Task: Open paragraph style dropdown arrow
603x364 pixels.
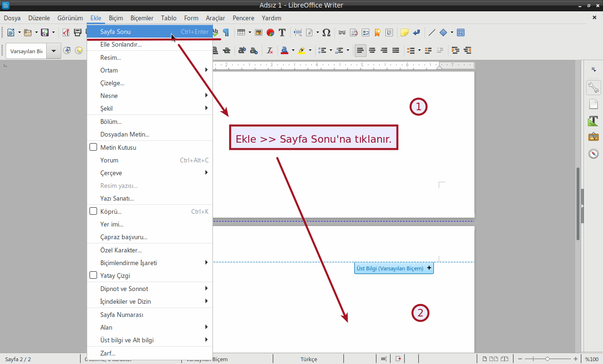Action: pyautogui.click(x=54, y=51)
